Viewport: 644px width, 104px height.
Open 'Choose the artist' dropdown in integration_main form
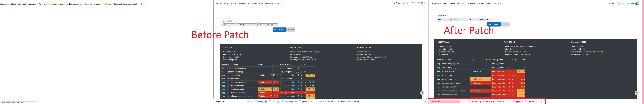pyautogui.click(x=482, y=20)
